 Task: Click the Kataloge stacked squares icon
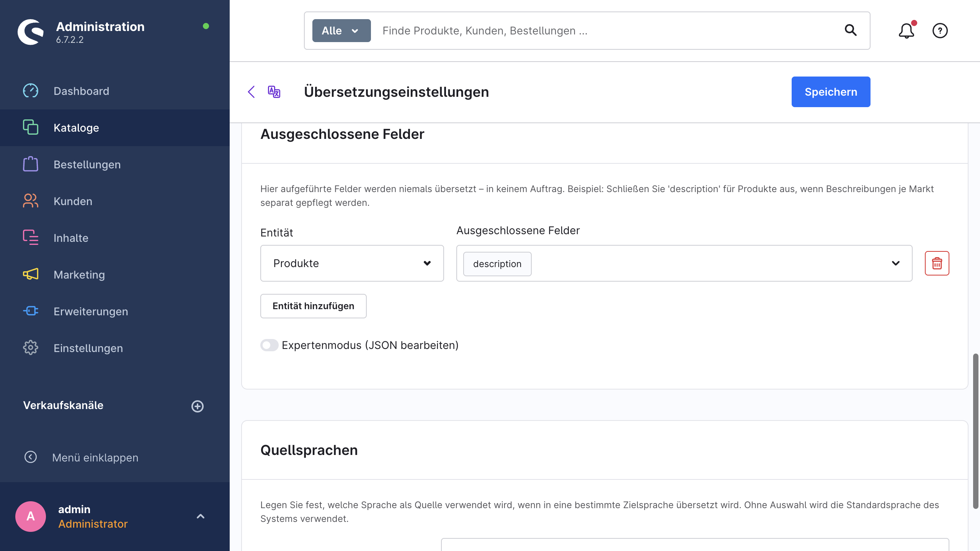(x=31, y=127)
